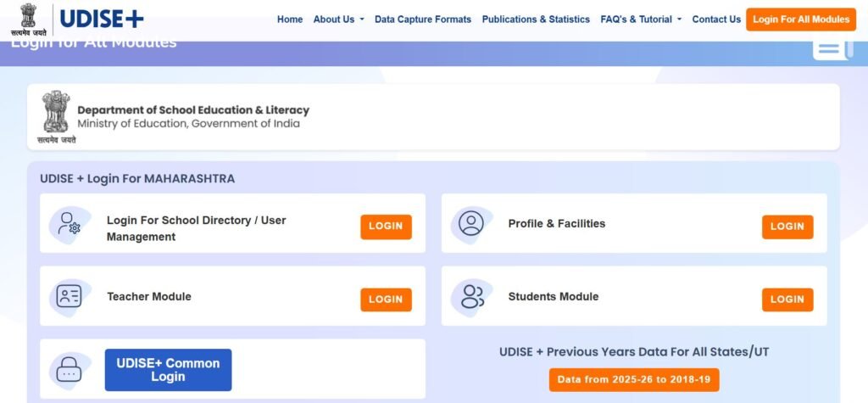The height and width of the screenshot is (403, 868).
Task: Expand the About Us dropdown
Action: pyautogui.click(x=338, y=19)
